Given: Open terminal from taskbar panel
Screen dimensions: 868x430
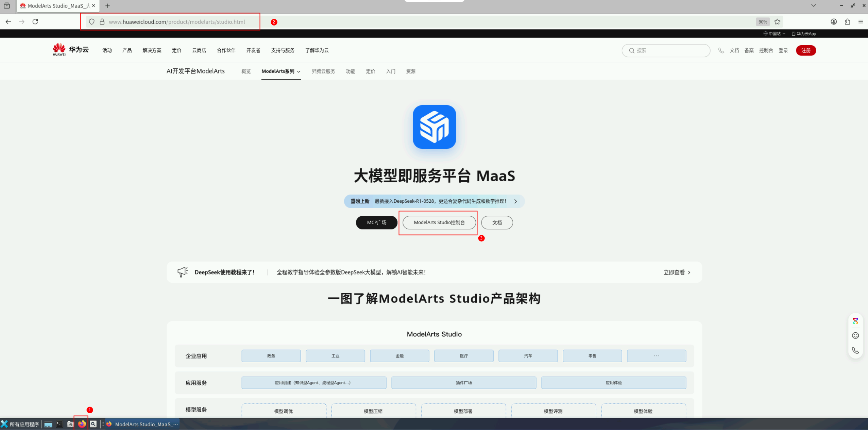Looking at the screenshot, I should click(x=59, y=424).
